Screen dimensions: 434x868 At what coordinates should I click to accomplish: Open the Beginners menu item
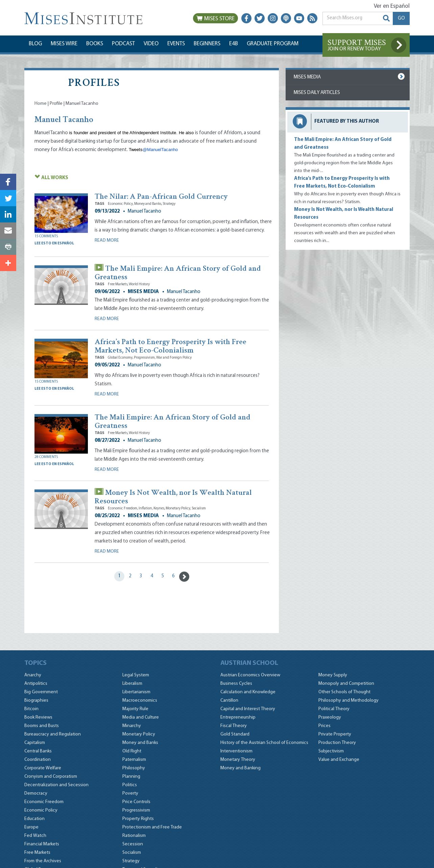click(x=207, y=43)
